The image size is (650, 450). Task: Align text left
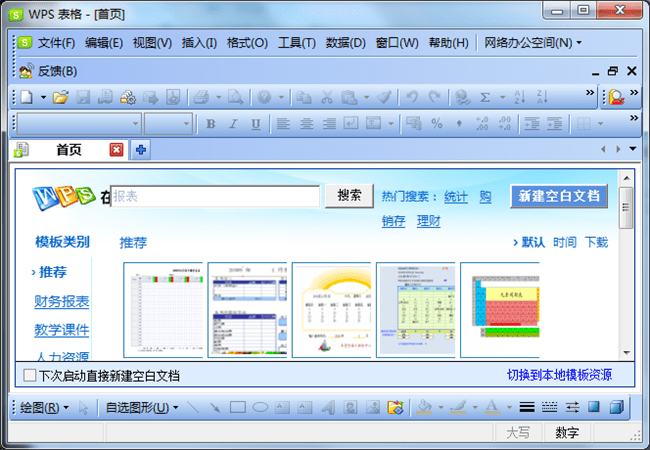pos(284,123)
